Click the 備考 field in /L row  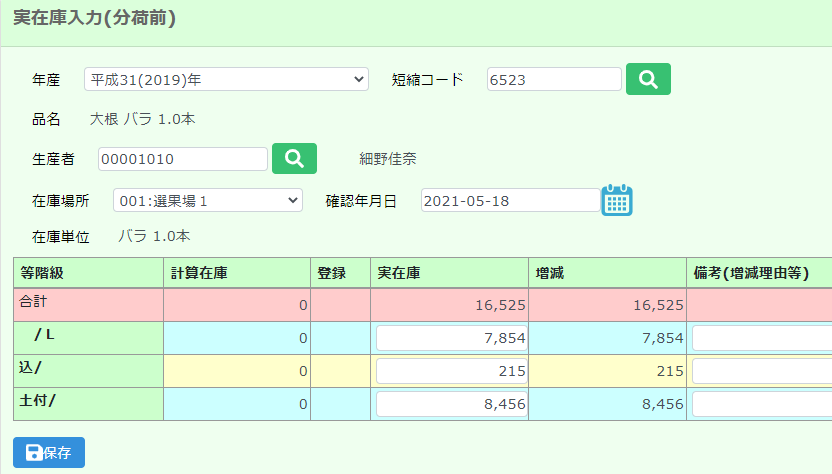(x=761, y=338)
